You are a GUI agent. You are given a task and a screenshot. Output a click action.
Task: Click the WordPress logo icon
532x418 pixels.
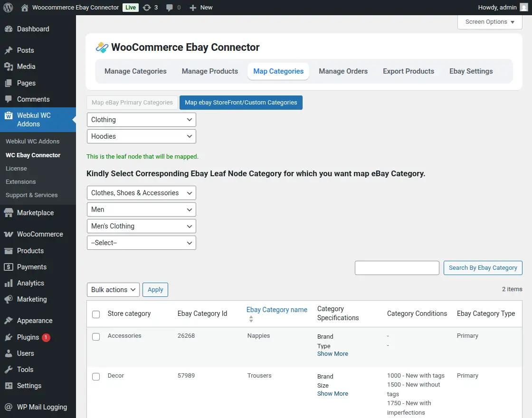[8, 8]
